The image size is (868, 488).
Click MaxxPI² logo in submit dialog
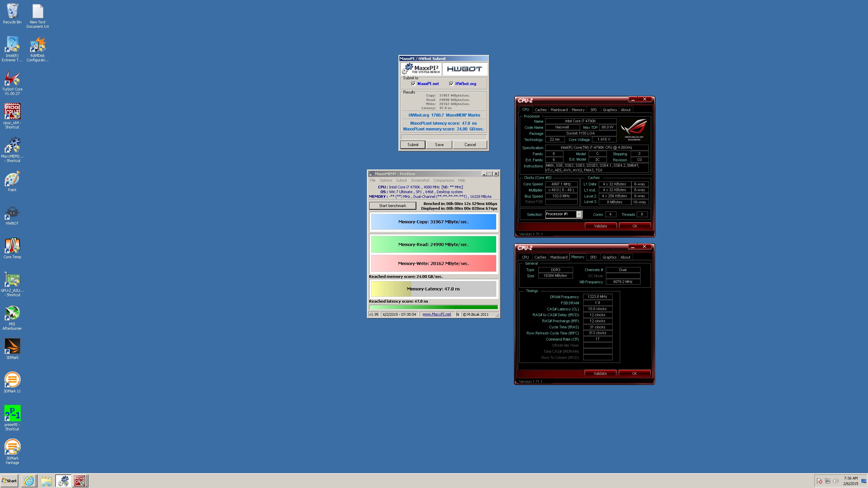point(421,69)
